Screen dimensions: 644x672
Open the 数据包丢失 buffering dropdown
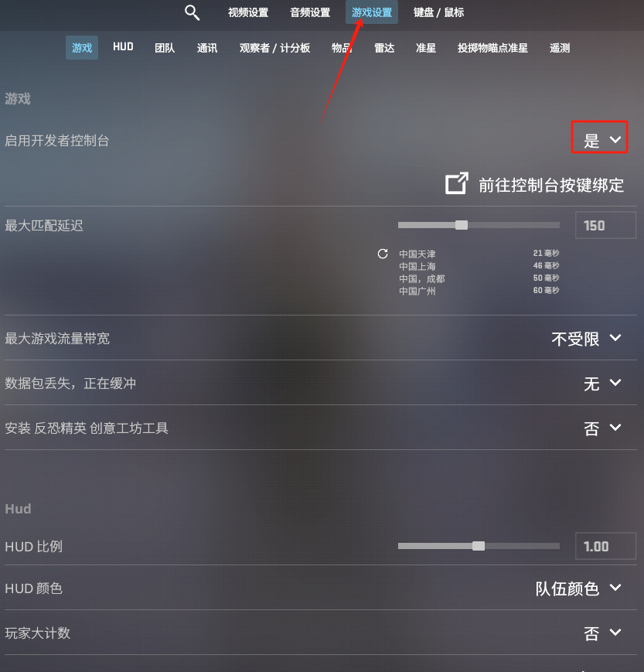(x=602, y=383)
